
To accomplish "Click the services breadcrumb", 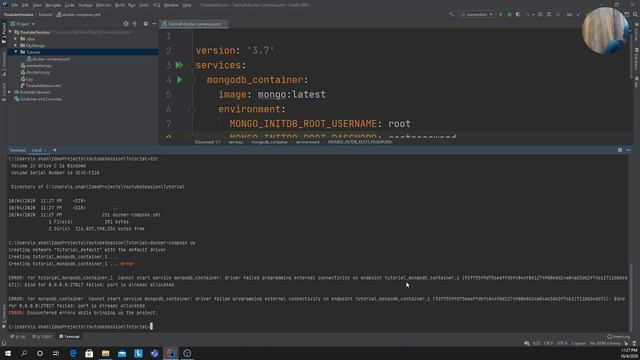I will (x=236, y=142).
